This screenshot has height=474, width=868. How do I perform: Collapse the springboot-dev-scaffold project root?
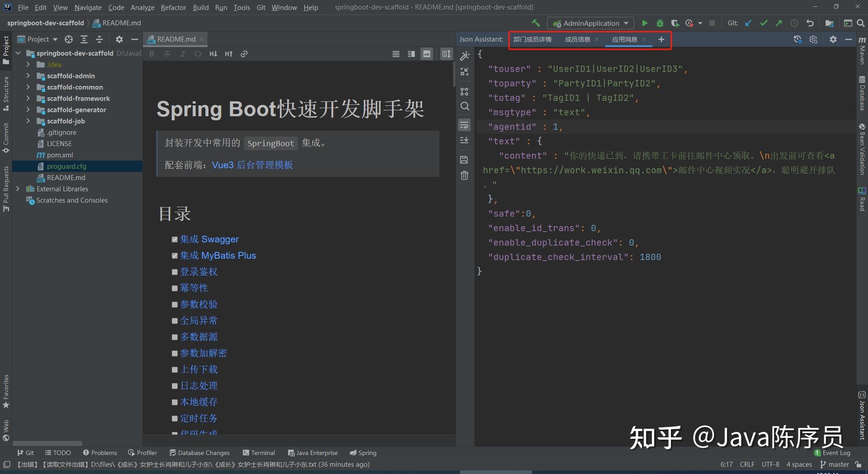tap(18, 53)
